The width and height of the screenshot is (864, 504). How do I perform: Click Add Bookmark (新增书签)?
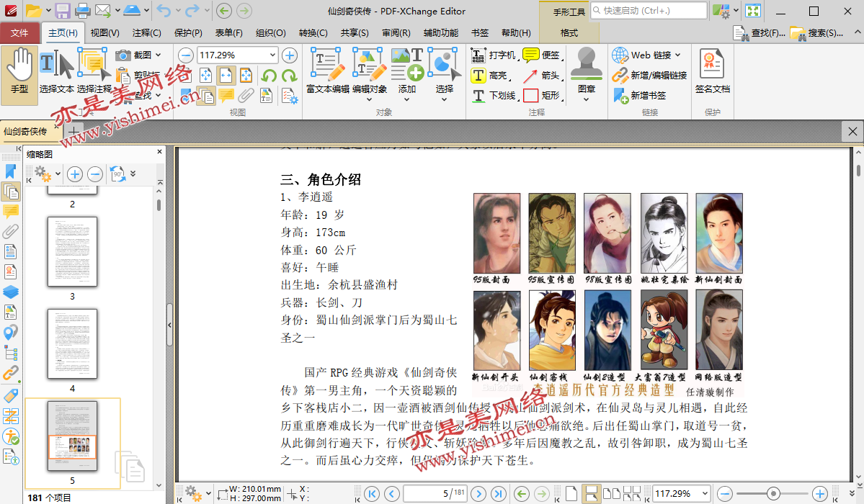[640, 95]
